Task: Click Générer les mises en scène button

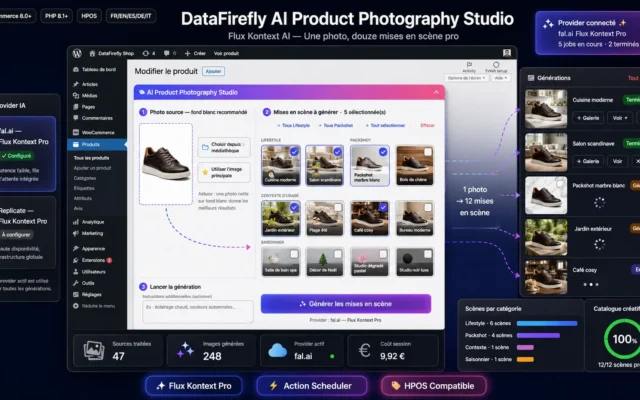Action: [346, 304]
